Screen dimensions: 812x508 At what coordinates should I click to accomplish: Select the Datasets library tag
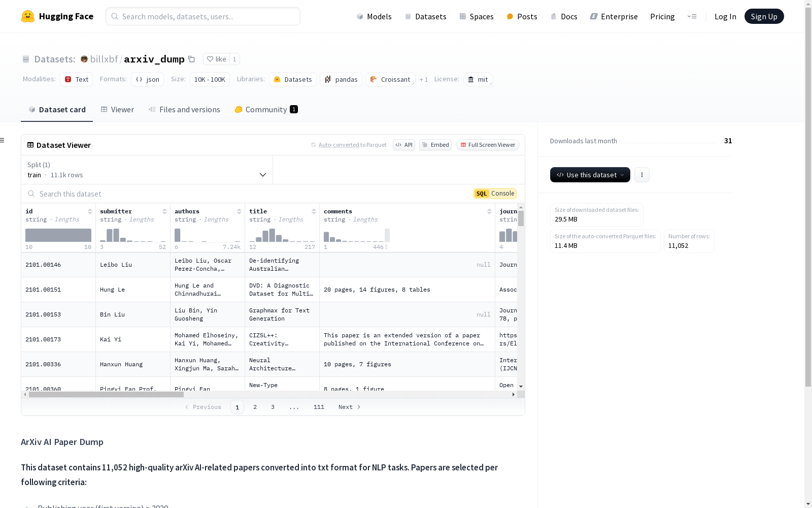point(293,79)
